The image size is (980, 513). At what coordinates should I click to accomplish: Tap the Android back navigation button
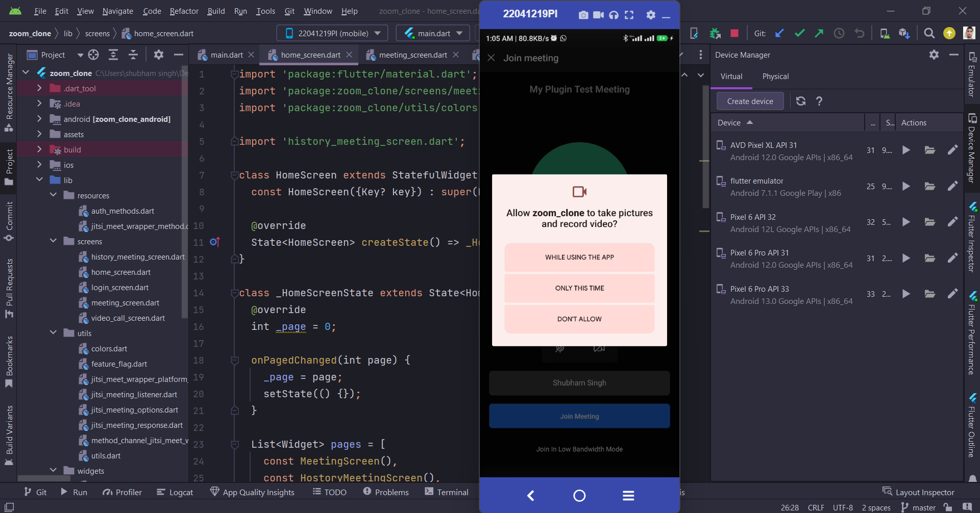click(531, 495)
